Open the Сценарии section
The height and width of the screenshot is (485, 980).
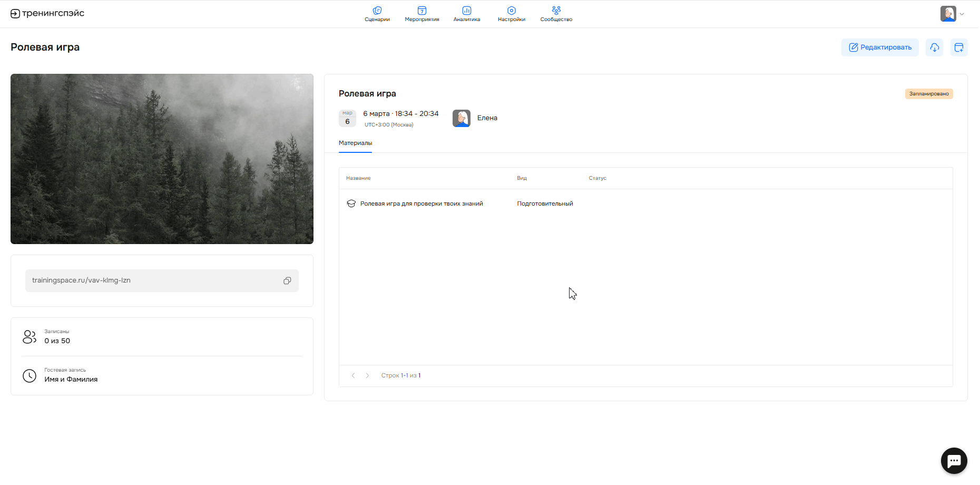pyautogui.click(x=377, y=14)
